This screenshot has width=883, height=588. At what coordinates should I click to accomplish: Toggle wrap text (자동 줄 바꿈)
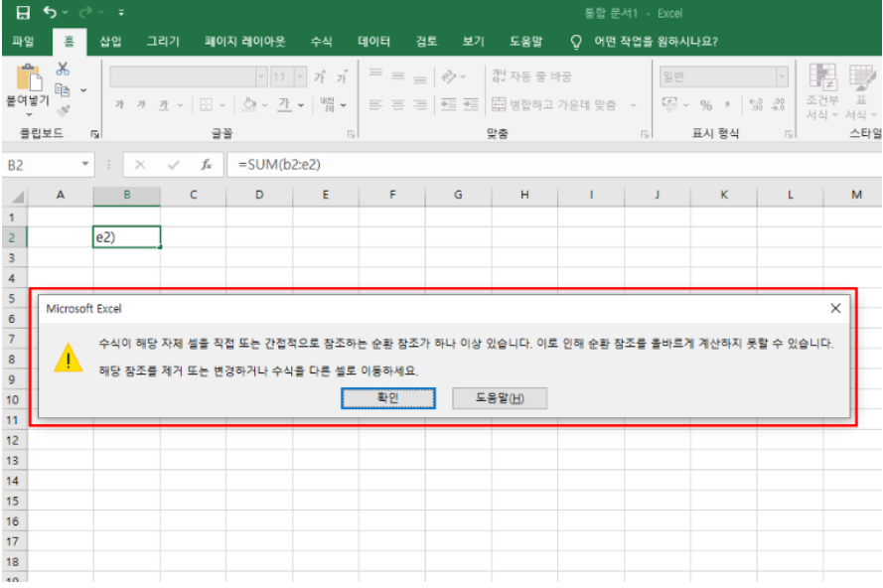click(x=531, y=76)
